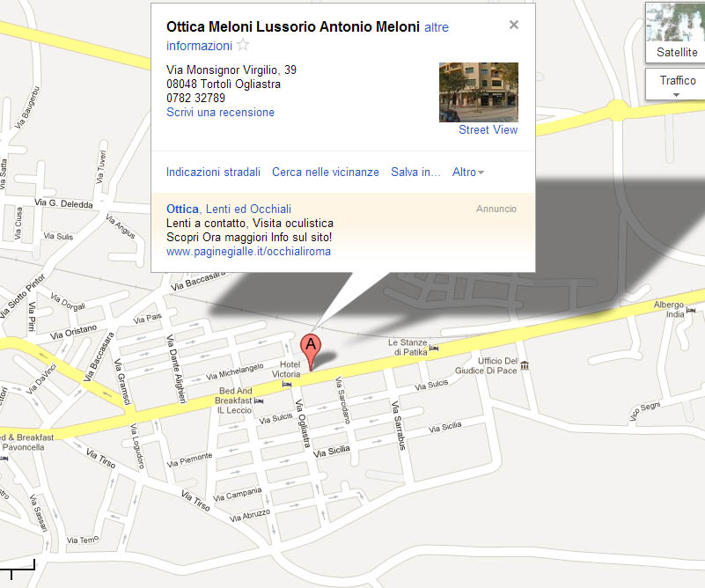Click the 'Le Stanze di Patika' map label
This screenshot has width=705, height=588.
coord(408,348)
